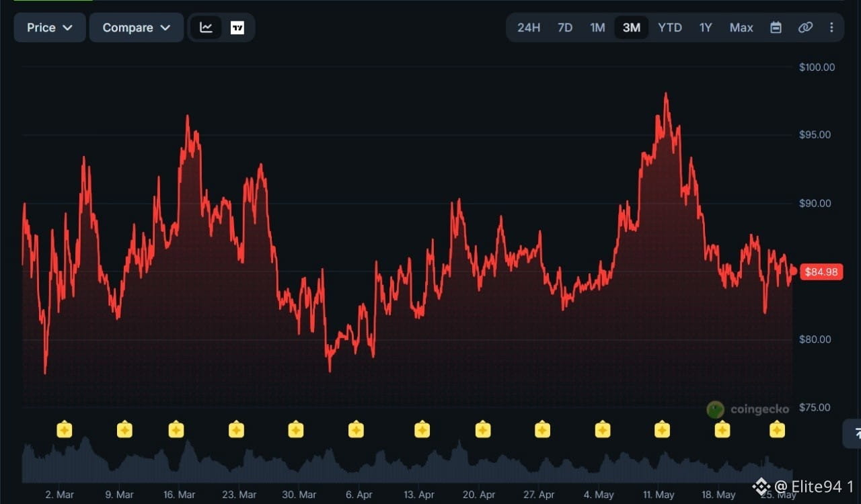Screen dimensions: 861x504
Task: Select the 24H time range
Action: click(529, 28)
